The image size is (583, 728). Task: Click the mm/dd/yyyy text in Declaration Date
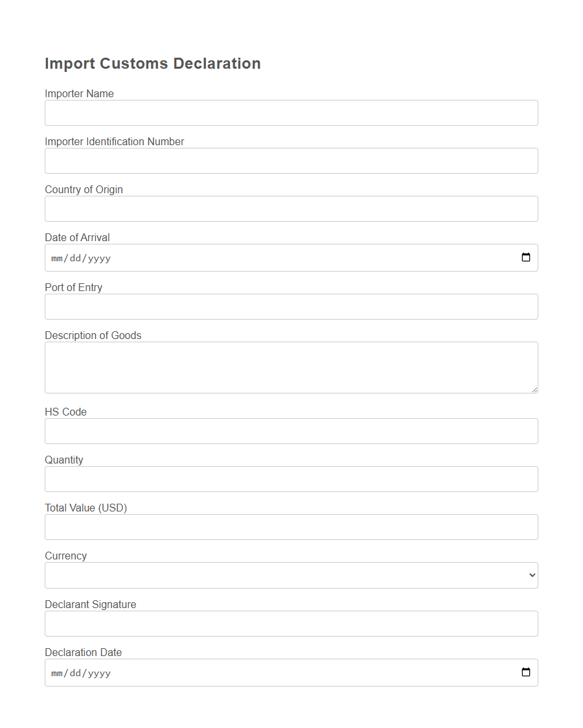[80, 672]
